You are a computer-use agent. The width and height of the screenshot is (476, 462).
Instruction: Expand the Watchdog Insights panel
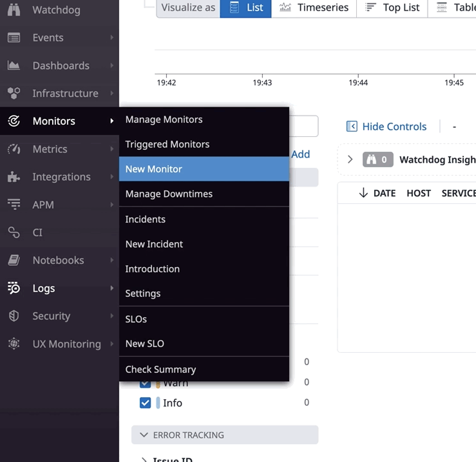(x=350, y=159)
